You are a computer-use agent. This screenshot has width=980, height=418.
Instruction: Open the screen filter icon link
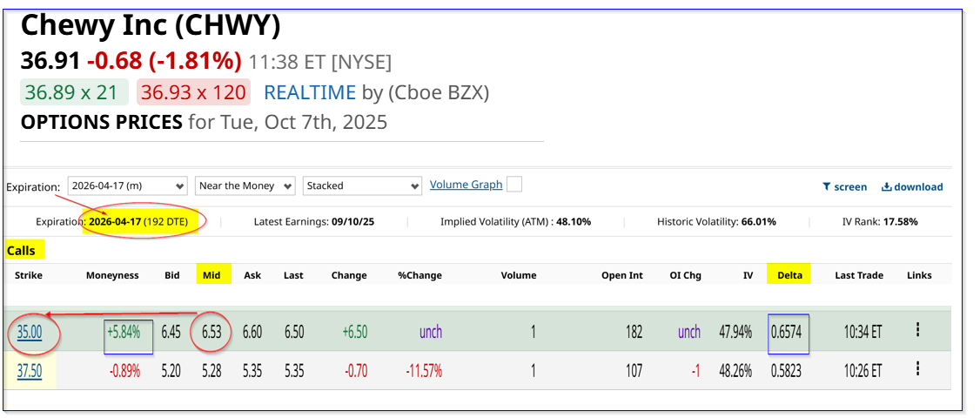(844, 186)
